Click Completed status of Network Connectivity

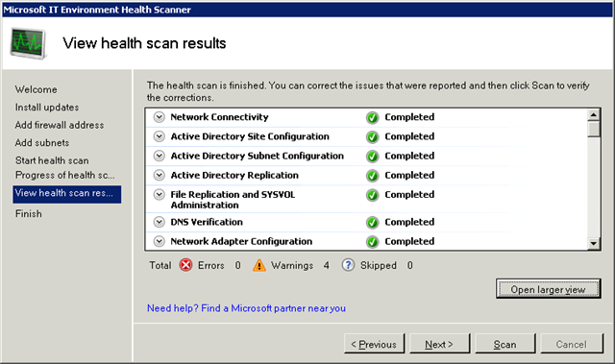[x=409, y=117]
